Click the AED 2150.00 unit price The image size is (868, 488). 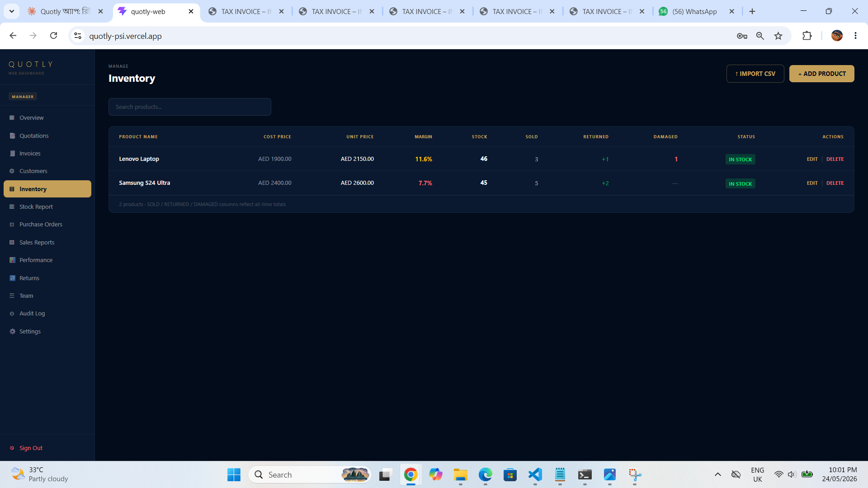(357, 159)
